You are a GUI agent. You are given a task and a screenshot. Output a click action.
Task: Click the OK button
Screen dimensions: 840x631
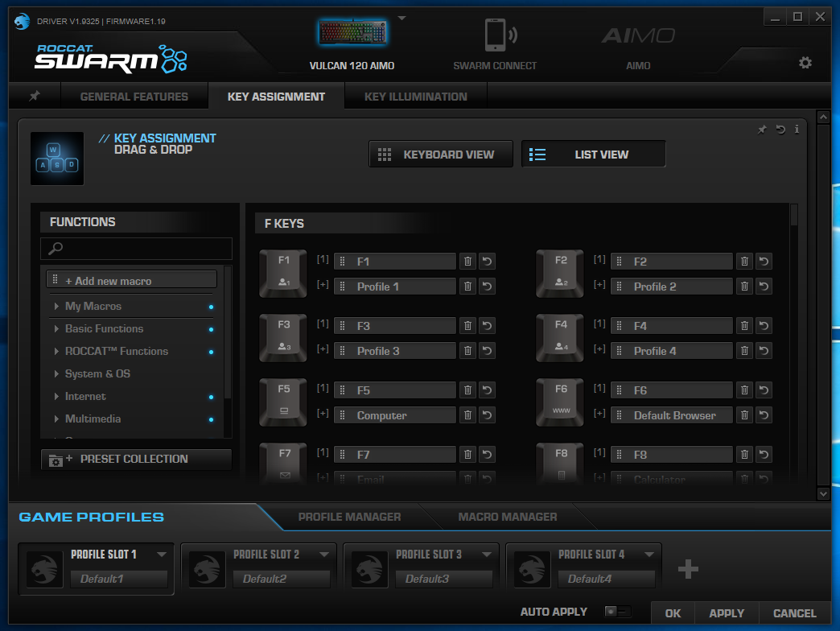tap(673, 612)
